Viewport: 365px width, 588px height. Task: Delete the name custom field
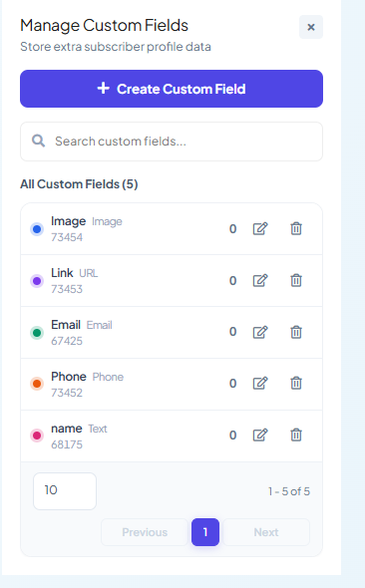pos(296,435)
